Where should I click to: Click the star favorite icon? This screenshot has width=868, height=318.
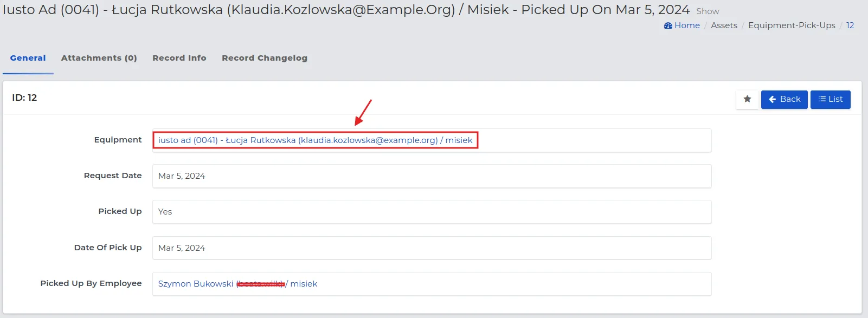tap(747, 99)
